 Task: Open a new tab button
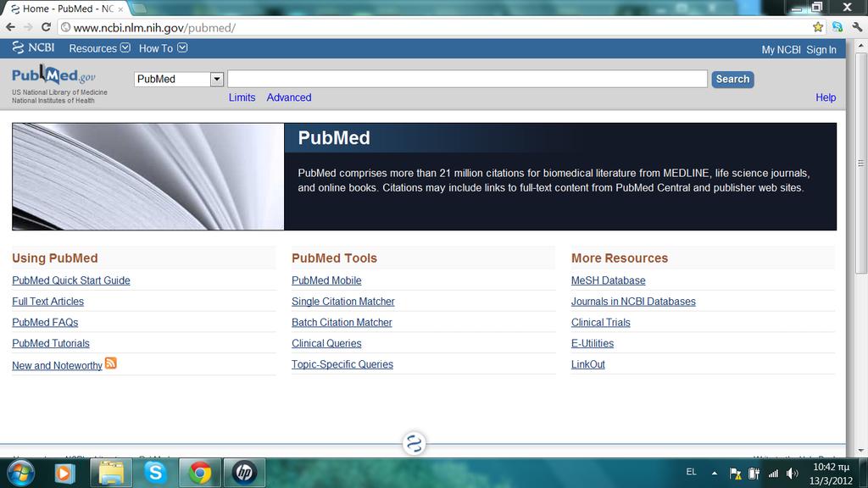(x=138, y=8)
